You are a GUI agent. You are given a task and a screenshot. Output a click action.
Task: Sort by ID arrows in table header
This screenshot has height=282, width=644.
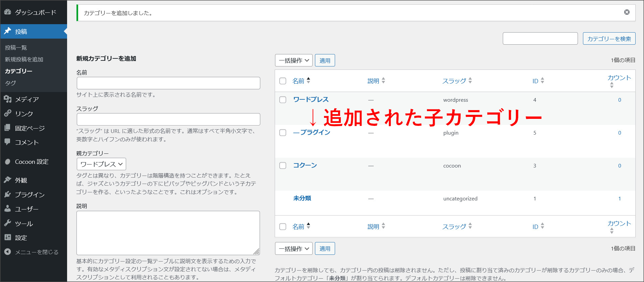pos(542,81)
